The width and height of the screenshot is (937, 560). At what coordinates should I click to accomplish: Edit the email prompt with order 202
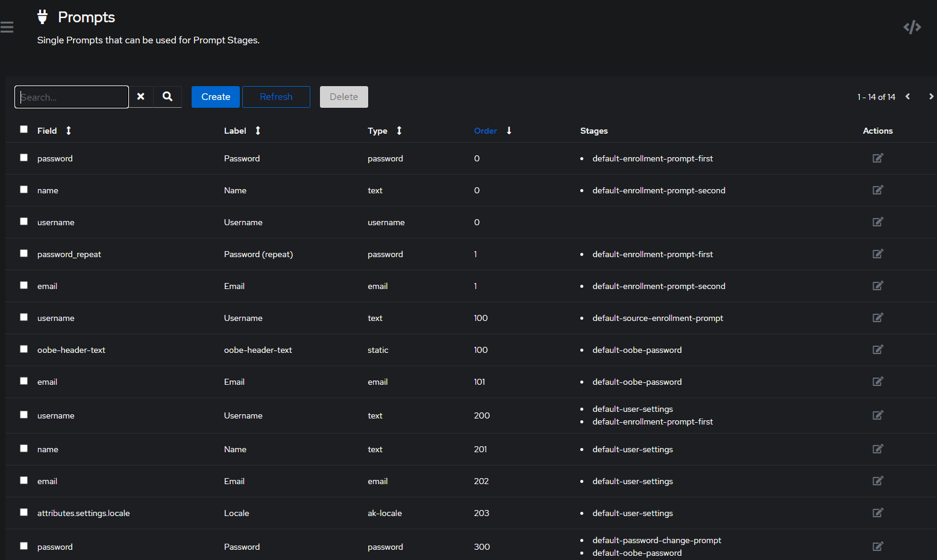[x=877, y=481]
